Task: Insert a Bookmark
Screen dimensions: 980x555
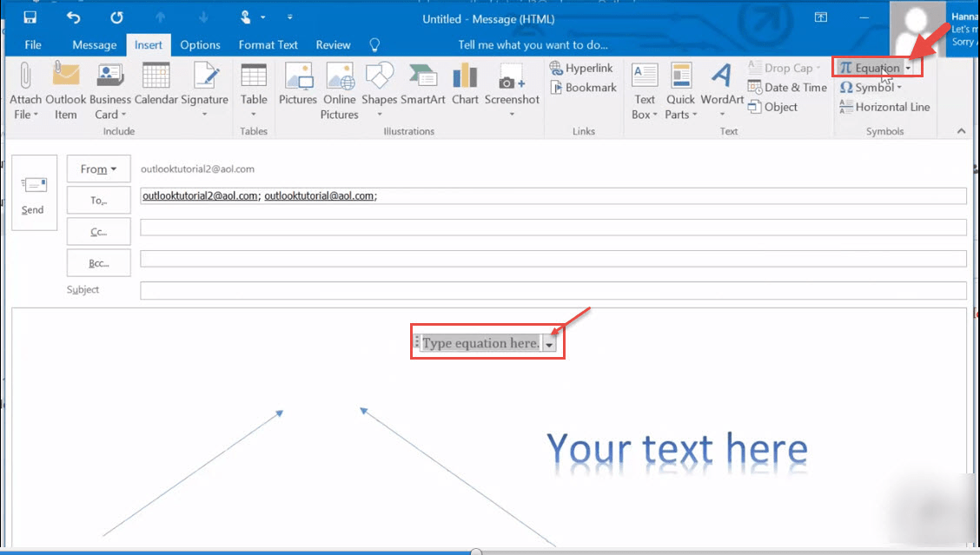Action: (x=583, y=88)
